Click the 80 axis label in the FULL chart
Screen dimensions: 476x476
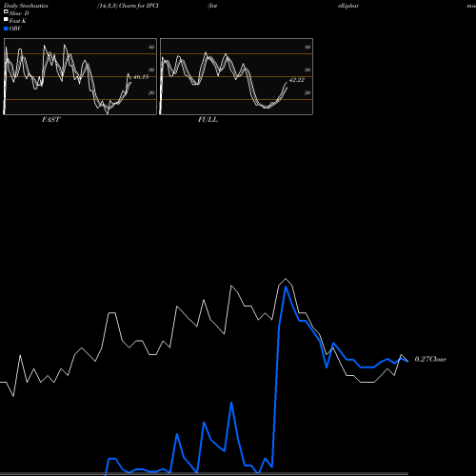pos(307,47)
